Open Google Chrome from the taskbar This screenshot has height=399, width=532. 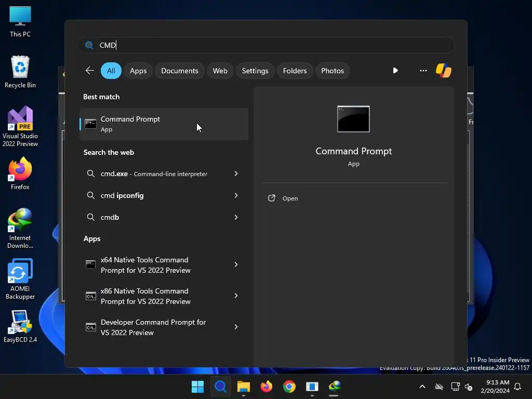[289, 387]
